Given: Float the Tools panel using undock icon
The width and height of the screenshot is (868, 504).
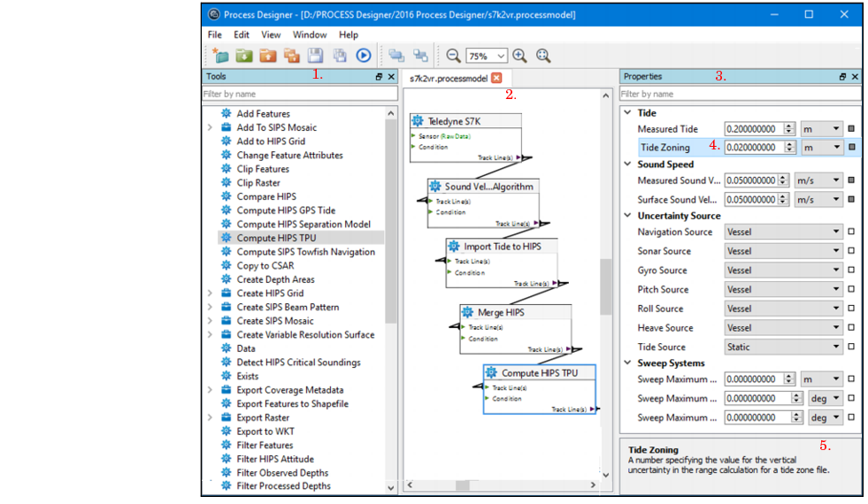Looking at the screenshot, I should click(379, 77).
